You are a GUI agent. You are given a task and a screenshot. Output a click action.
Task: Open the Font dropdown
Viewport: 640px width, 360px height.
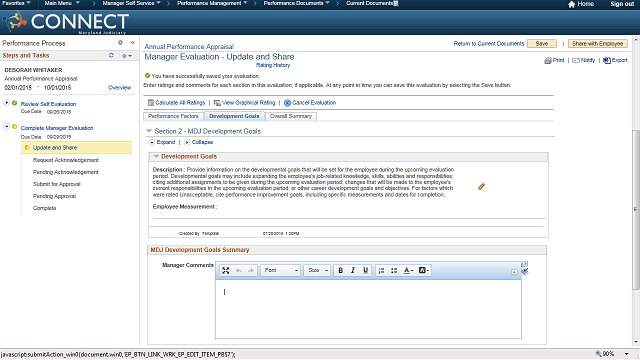[280, 270]
